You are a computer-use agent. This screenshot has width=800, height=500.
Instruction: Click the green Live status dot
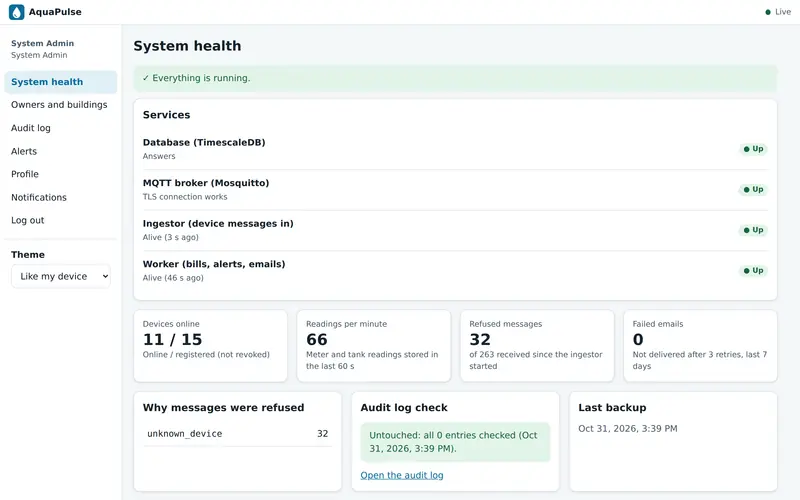coord(768,12)
